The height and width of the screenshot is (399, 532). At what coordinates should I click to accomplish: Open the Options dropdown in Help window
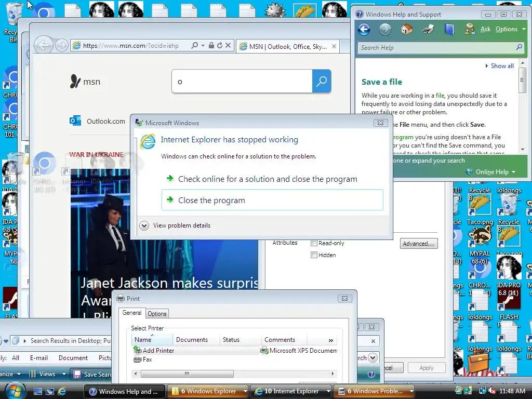point(511,29)
